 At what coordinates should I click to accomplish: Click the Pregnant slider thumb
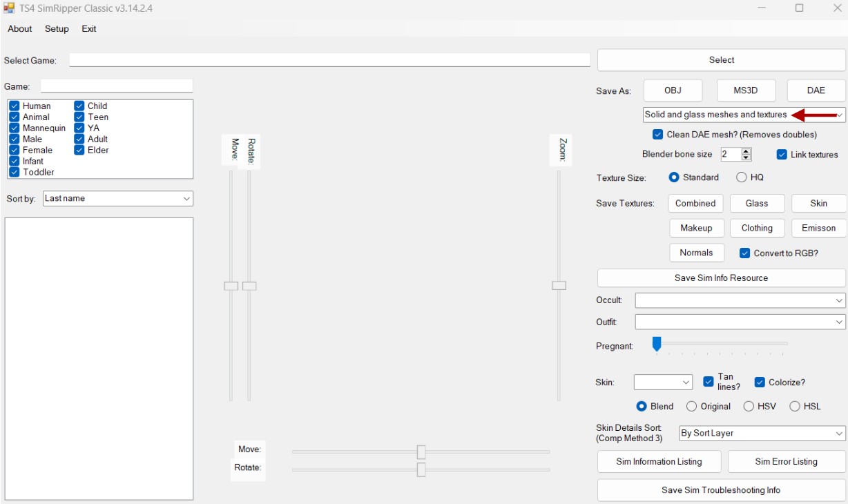(x=657, y=344)
